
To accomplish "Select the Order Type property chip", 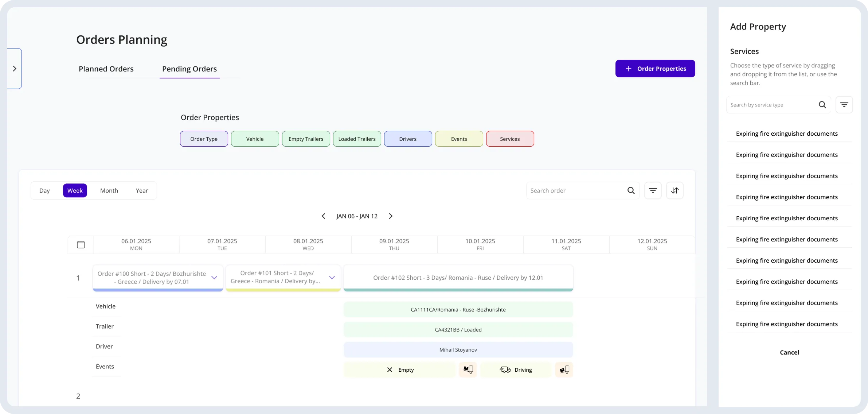I will (204, 139).
